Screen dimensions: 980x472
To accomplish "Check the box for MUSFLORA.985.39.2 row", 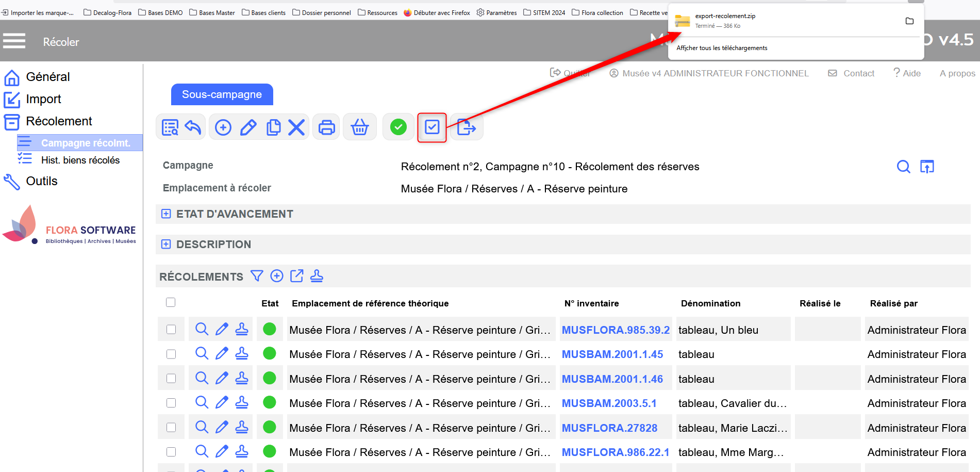I will tap(171, 329).
